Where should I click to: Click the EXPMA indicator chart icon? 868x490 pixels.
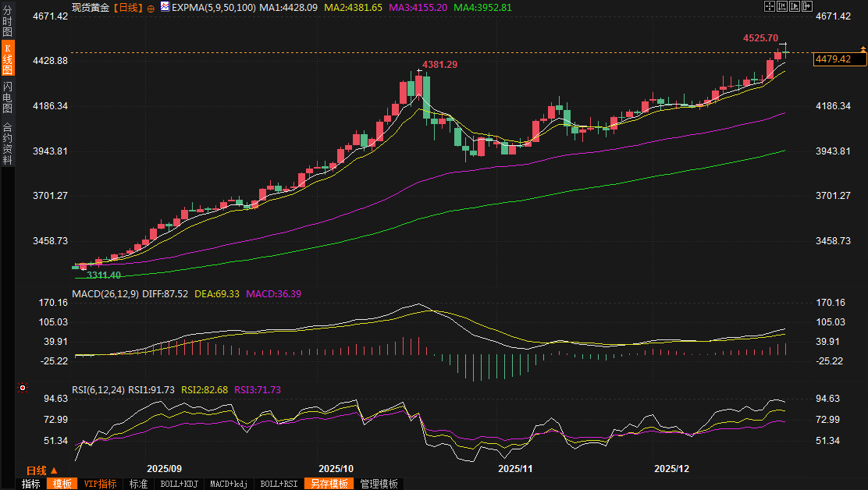(x=164, y=7)
